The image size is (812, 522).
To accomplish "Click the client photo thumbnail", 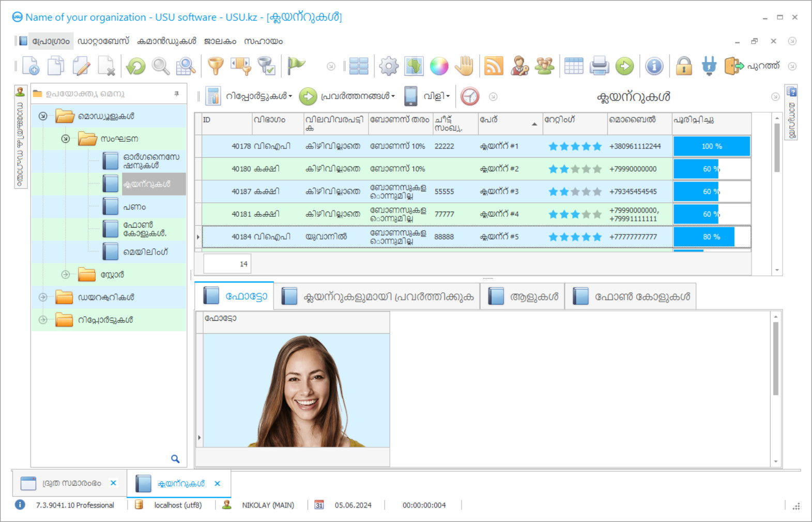I will [296, 390].
